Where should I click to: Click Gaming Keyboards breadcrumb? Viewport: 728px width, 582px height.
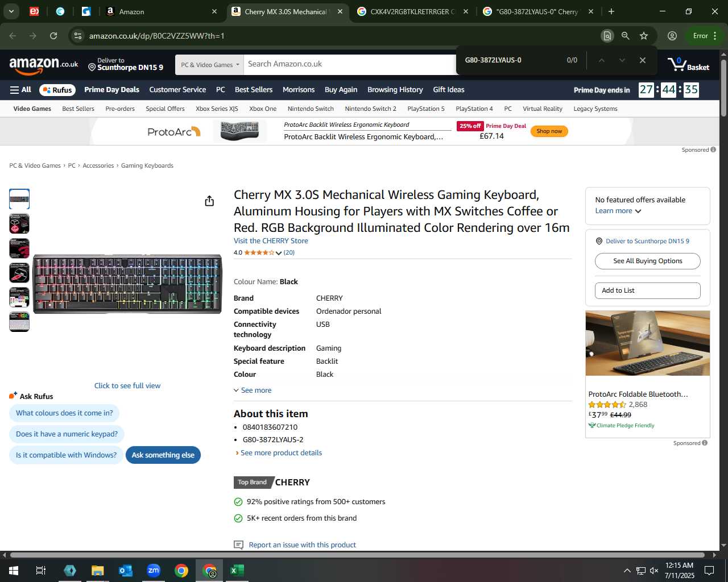[x=147, y=166]
